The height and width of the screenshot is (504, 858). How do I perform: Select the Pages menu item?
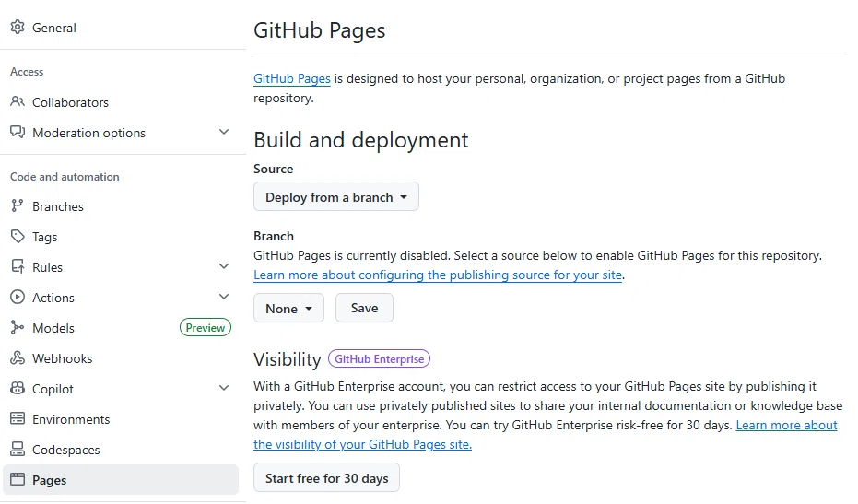tap(121, 480)
